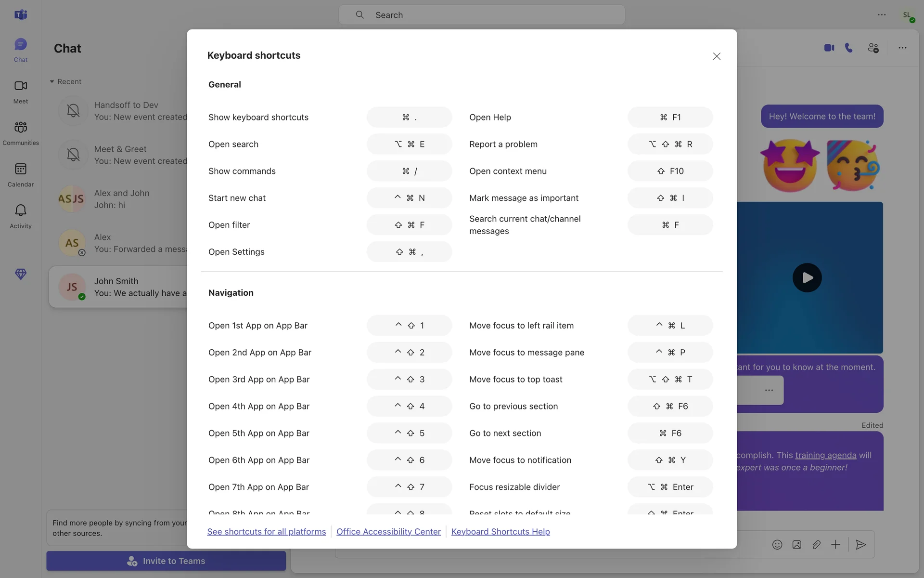
Task: Collapse the Recent chats section
Action: click(x=52, y=81)
